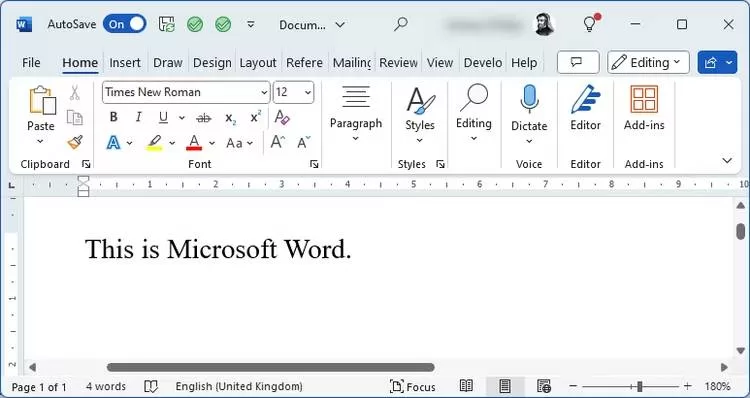This screenshot has height=398, width=750.
Task: Open the Editing mode dropdown
Action: tap(648, 62)
